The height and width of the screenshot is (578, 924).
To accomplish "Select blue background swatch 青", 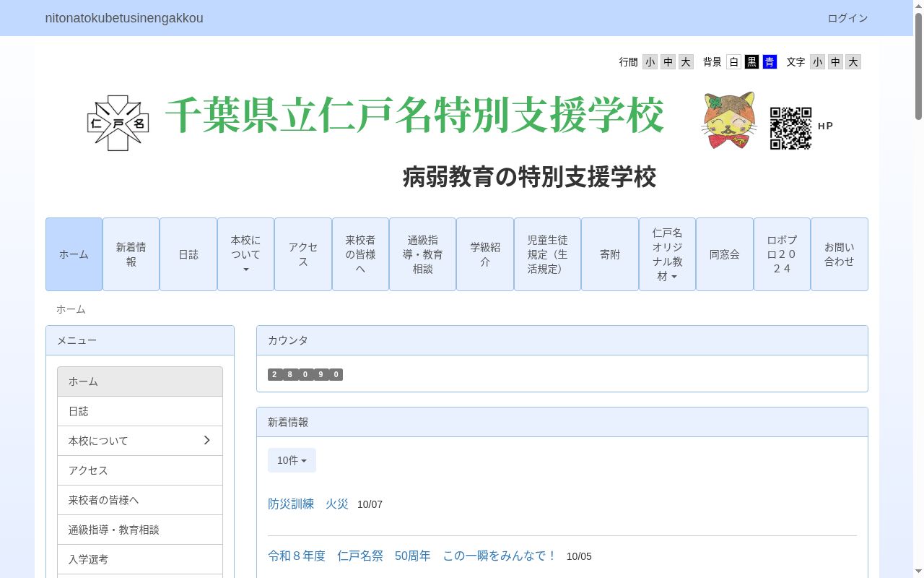I will (x=770, y=62).
